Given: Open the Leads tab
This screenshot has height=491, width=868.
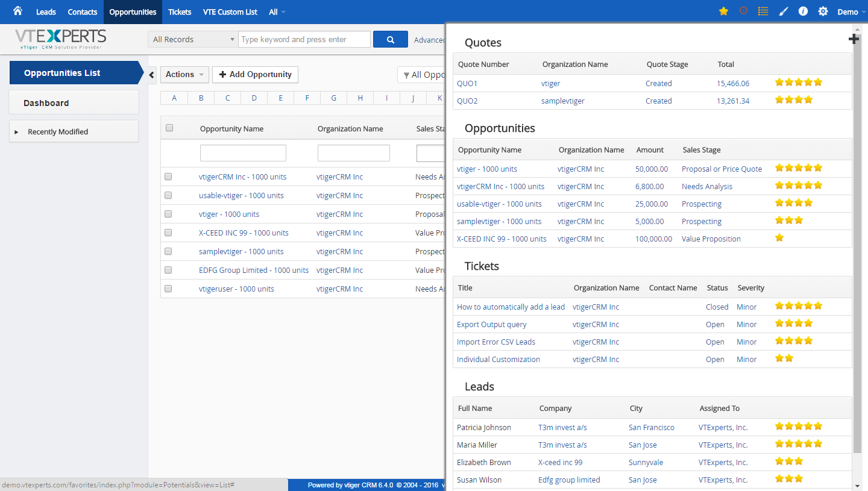Looking at the screenshot, I should pyautogui.click(x=46, y=12).
